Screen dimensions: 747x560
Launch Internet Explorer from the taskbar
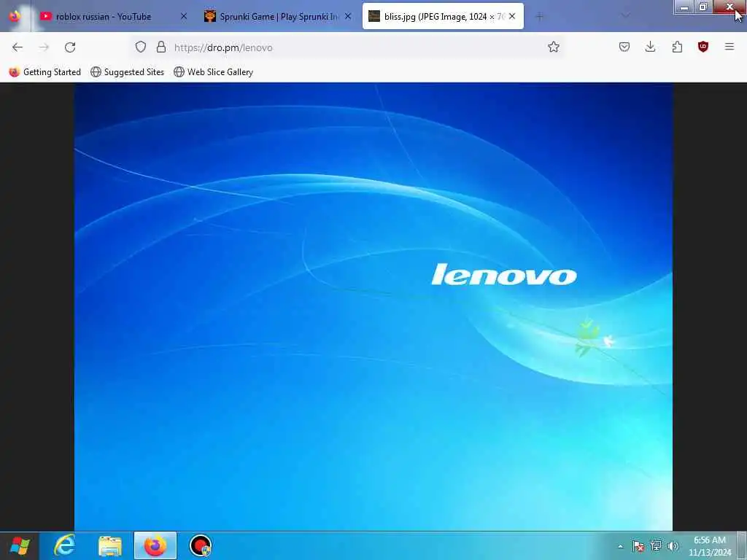pos(65,545)
